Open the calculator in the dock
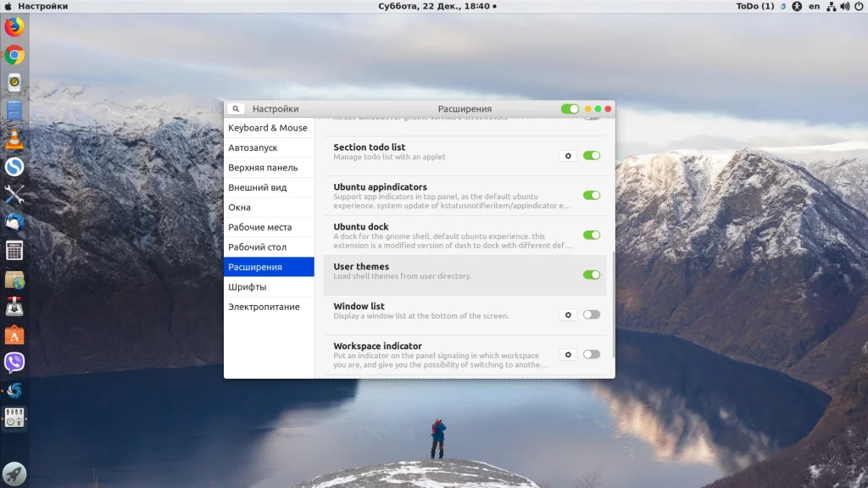Screen dimensions: 868x488 14,251
